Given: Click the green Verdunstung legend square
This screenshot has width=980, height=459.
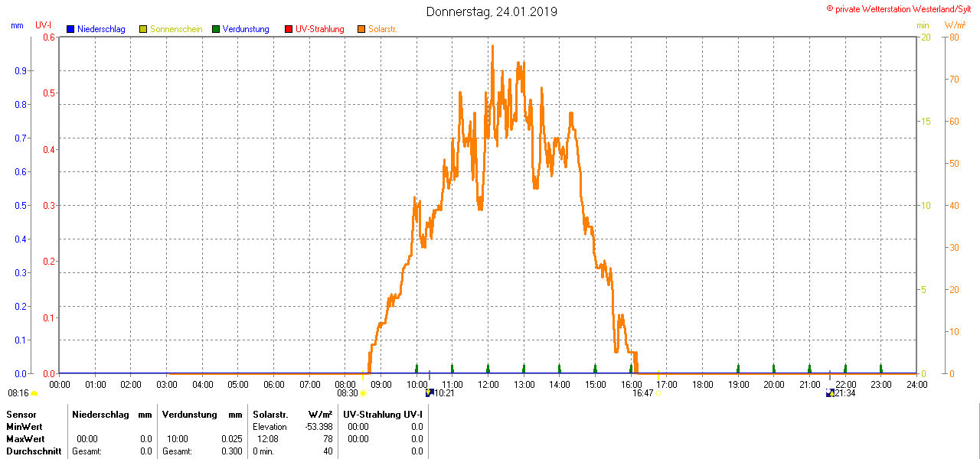Looking at the screenshot, I should pyautogui.click(x=216, y=29).
